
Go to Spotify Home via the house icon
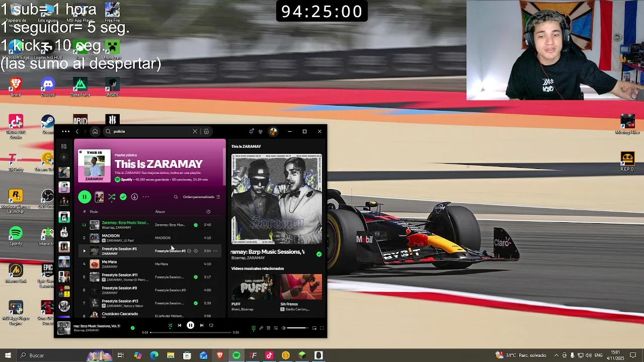pyautogui.click(x=95, y=131)
